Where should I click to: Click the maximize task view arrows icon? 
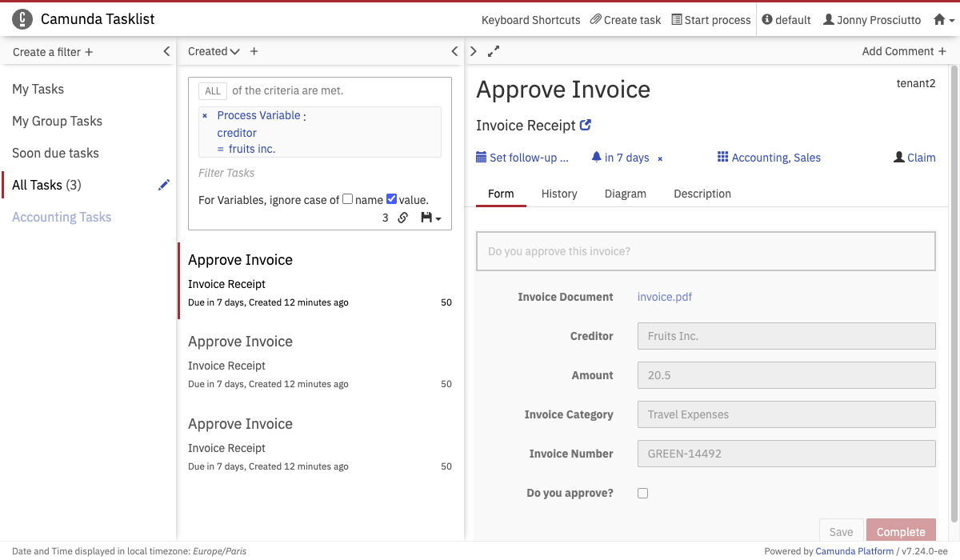tap(494, 51)
